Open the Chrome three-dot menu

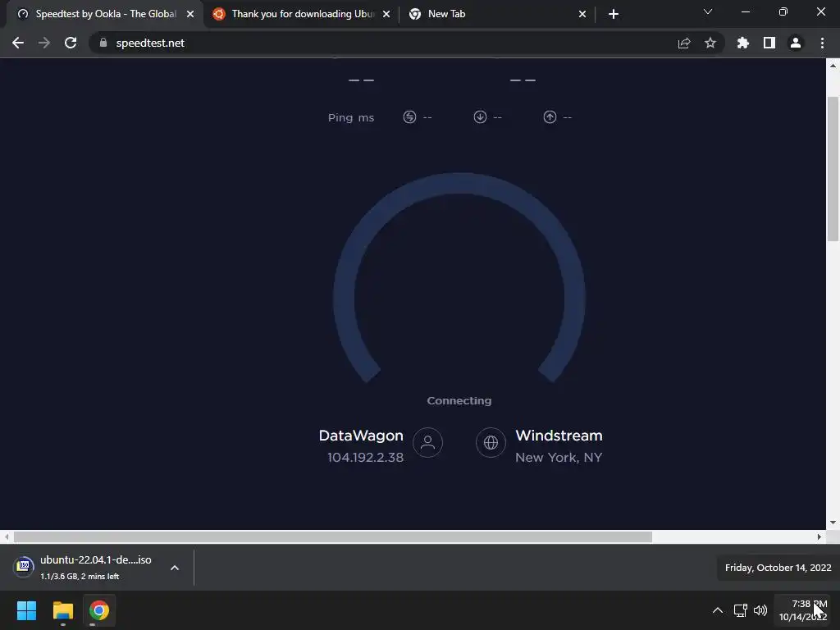coord(822,43)
